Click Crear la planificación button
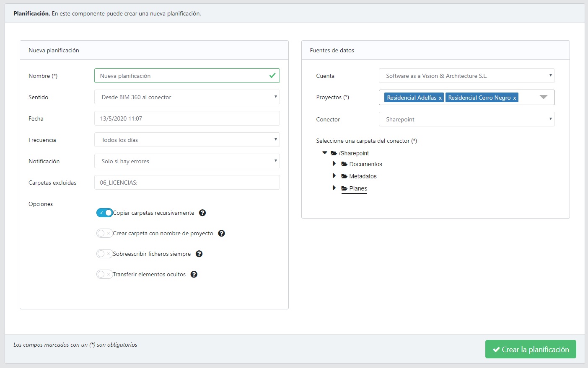 tap(531, 349)
